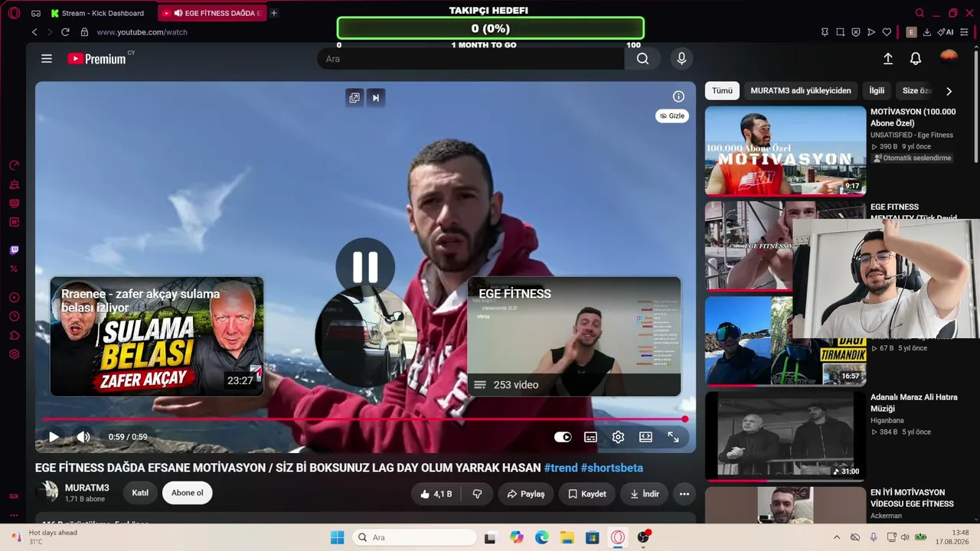Take a snapshot with the capture icon
980x551 pixels.
[x=841, y=32]
